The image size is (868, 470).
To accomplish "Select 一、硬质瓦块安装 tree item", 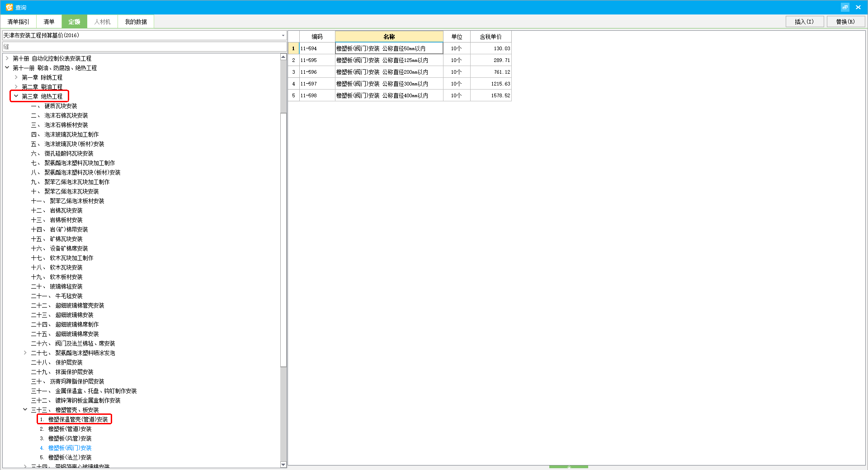I will (x=54, y=106).
